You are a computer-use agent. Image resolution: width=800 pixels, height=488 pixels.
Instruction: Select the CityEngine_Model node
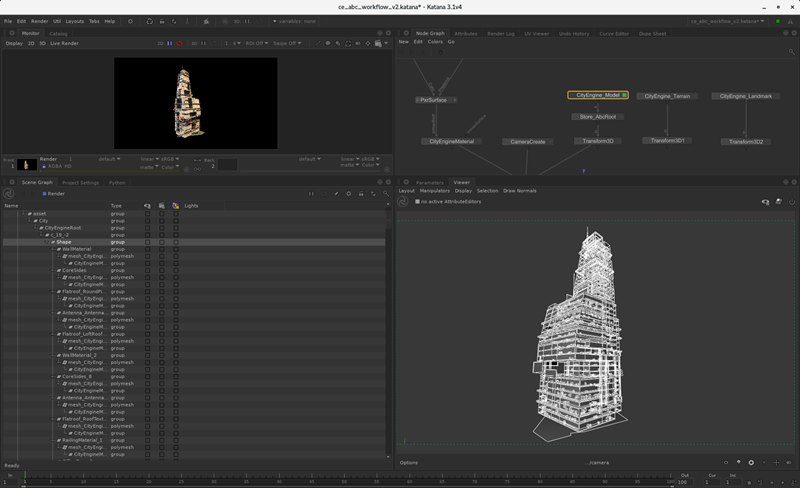pos(597,95)
